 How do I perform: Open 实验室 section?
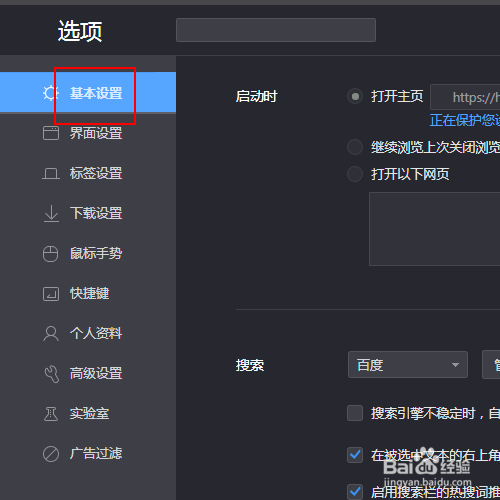coord(88,413)
